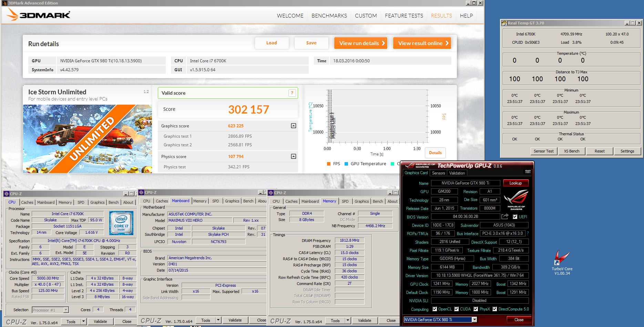Collapse the Physics score section

pos(294,156)
